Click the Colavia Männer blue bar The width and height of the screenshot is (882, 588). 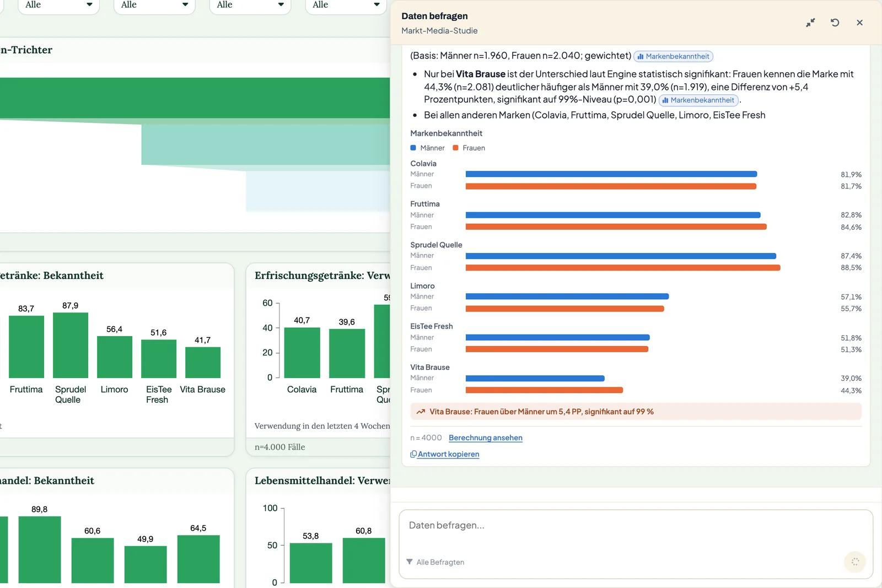point(611,174)
